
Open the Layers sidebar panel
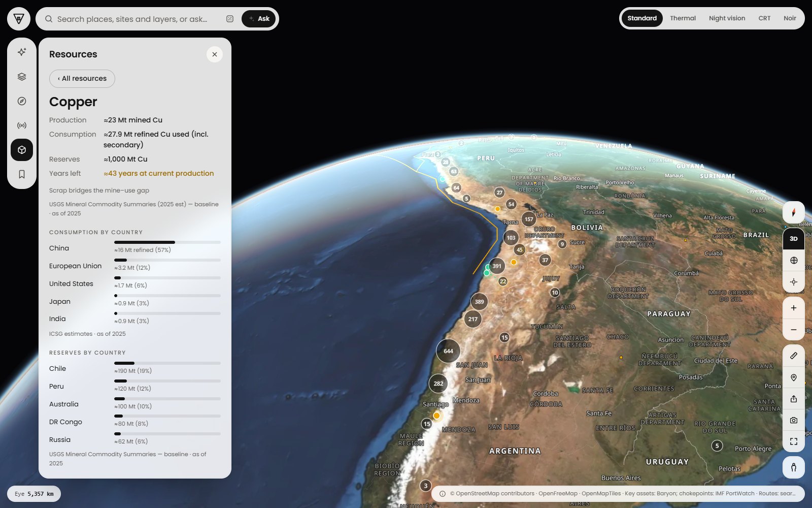22,77
